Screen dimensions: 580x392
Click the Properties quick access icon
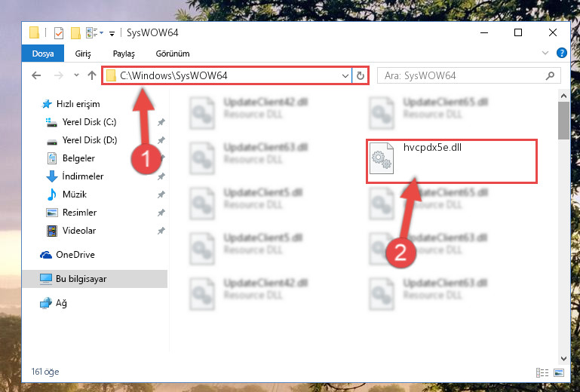tap(58, 33)
